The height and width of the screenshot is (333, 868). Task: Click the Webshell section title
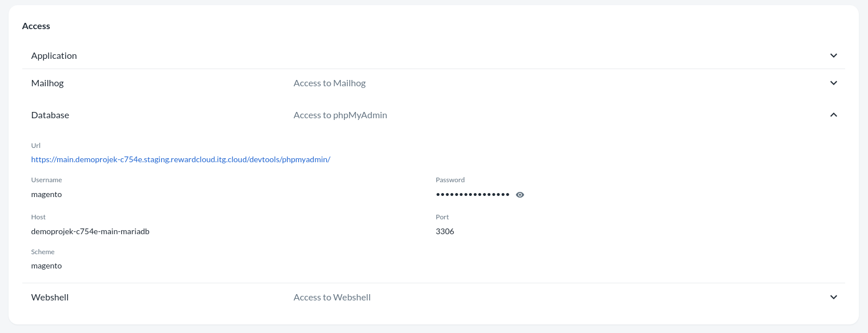[x=50, y=297]
